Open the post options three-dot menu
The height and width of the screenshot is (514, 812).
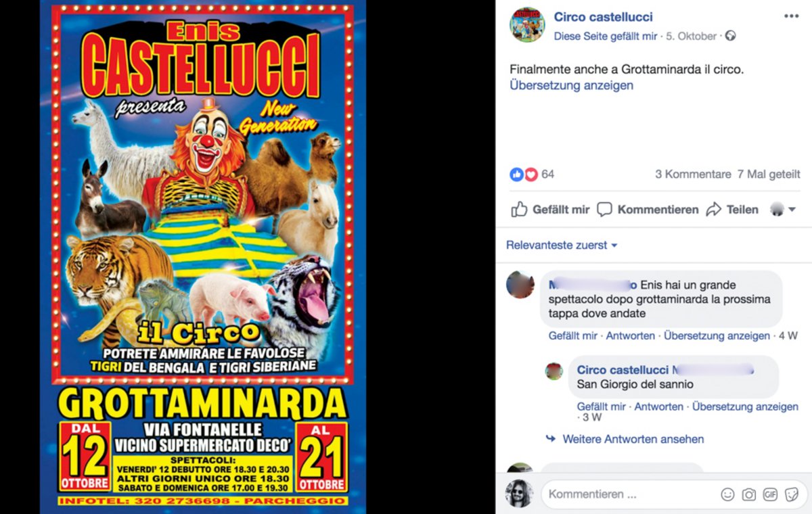click(x=791, y=16)
